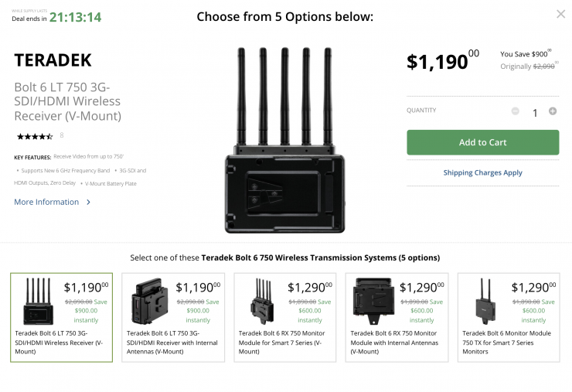
Task: Increase quantity with the plus icon
Action: click(x=553, y=111)
